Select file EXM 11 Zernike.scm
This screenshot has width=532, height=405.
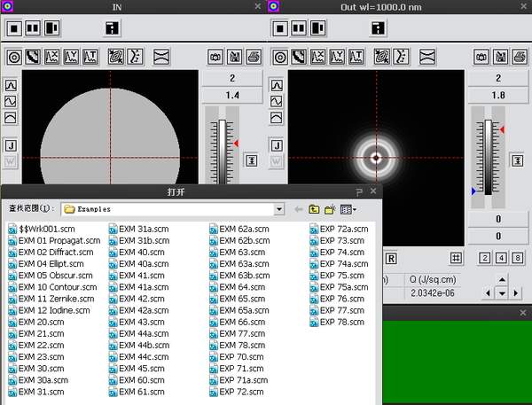(54, 299)
